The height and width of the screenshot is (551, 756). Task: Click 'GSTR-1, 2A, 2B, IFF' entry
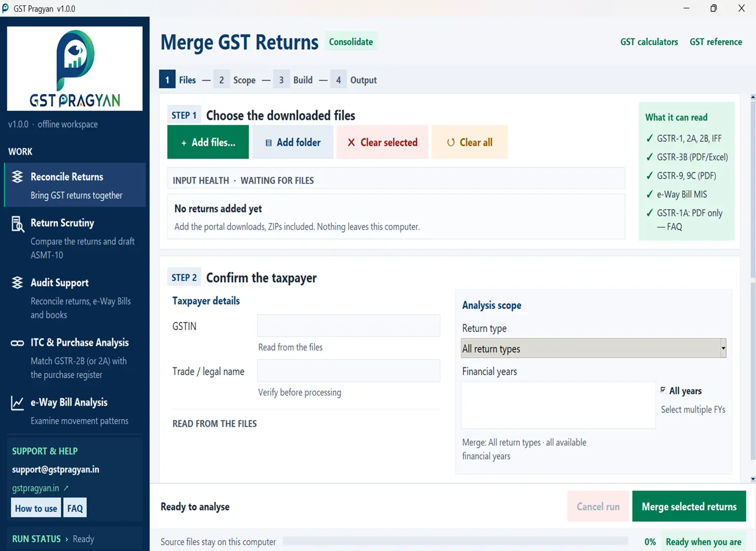[x=689, y=138]
